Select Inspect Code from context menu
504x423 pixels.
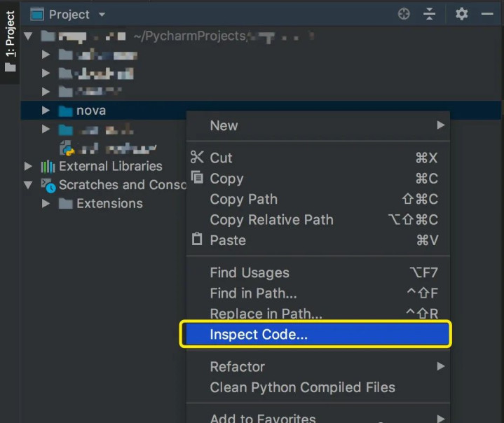(259, 335)
